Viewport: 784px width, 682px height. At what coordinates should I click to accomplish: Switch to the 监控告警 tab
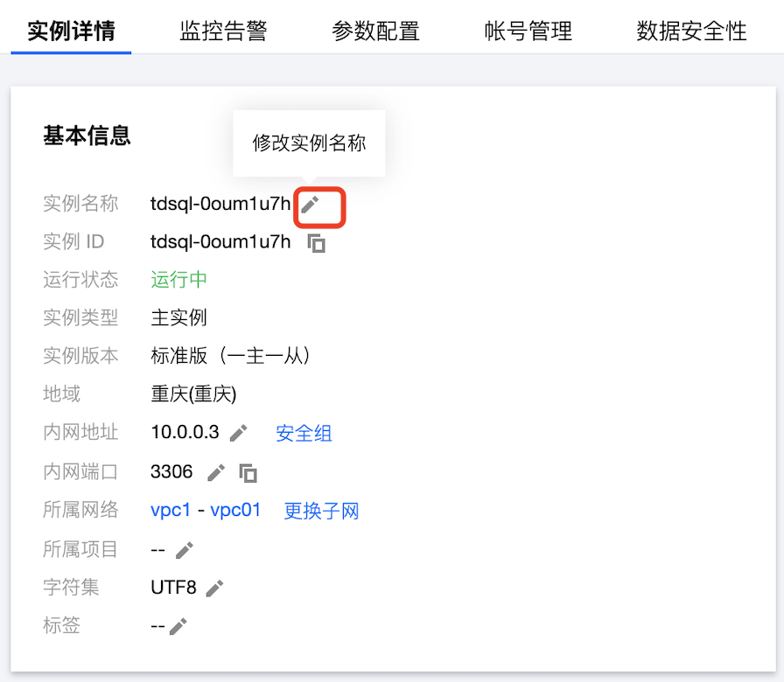(x=223, y=31)
